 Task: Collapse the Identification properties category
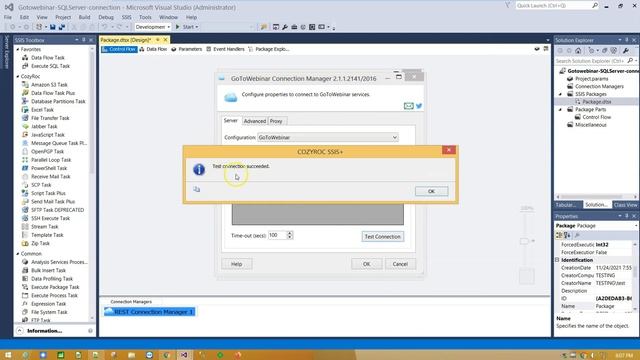click(x=558, y=260)
